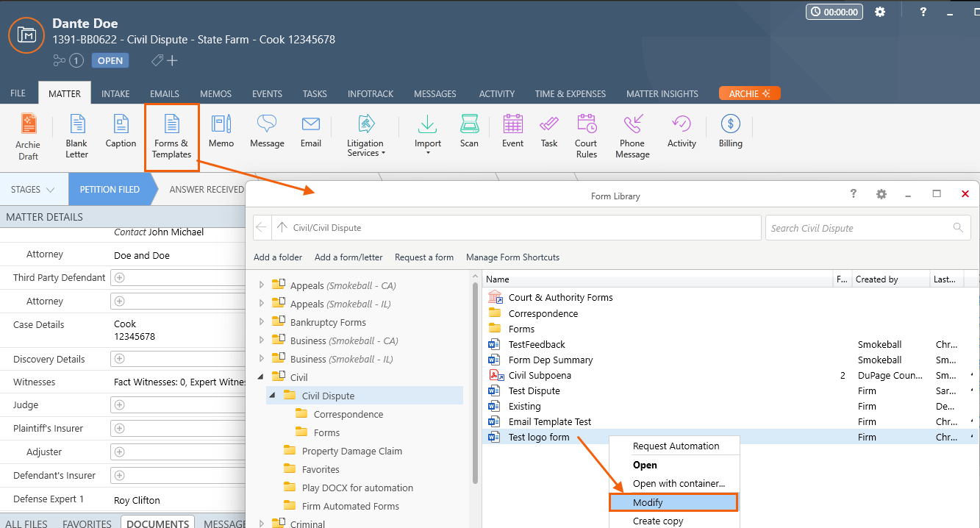The width and height of the screenshot is (980, 528).
Task: Open Form Library settings gear
Action: click(x=881, y=194)
